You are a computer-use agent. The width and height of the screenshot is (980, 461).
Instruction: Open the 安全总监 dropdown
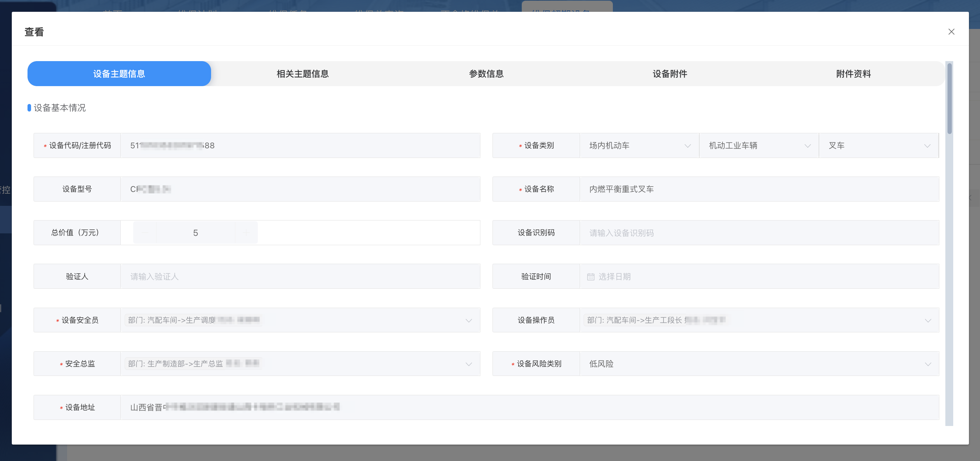coord(469,364)
